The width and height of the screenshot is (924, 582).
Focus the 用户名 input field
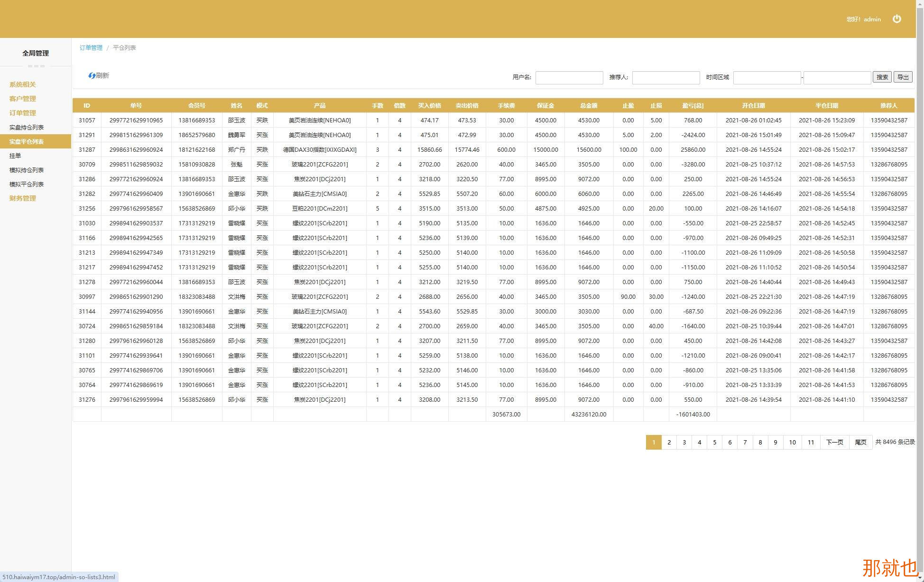tap(569, 77)
